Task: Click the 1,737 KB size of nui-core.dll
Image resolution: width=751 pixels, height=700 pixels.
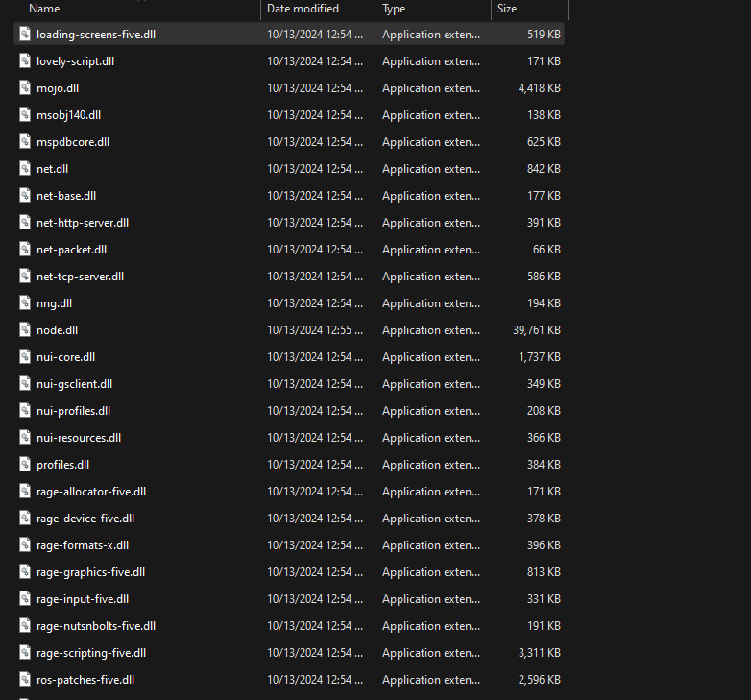Action: [540, 356]
